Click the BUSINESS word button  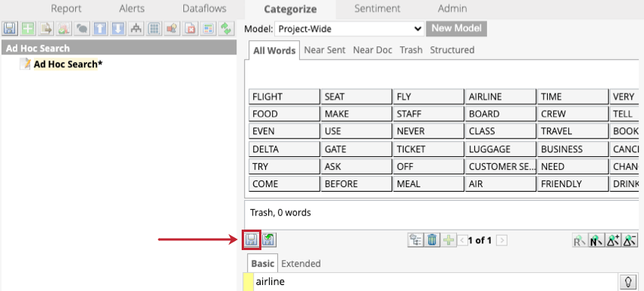click(x=573, y=149)
